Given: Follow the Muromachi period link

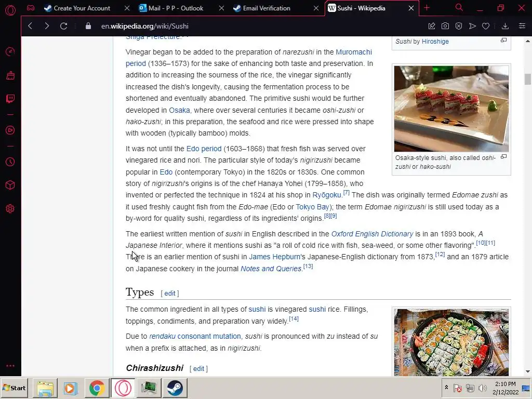Looking at the screenshot, I should pyautogui.click(x=353, y=52).
